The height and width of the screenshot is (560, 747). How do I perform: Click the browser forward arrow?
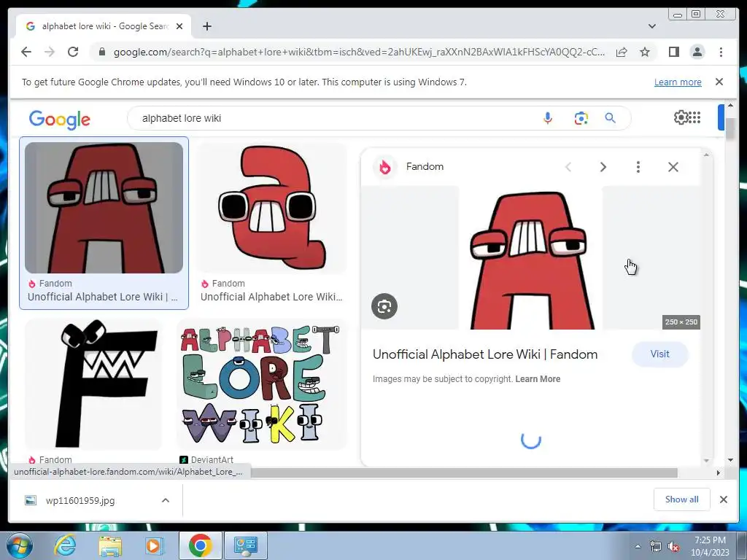(50, 52)
